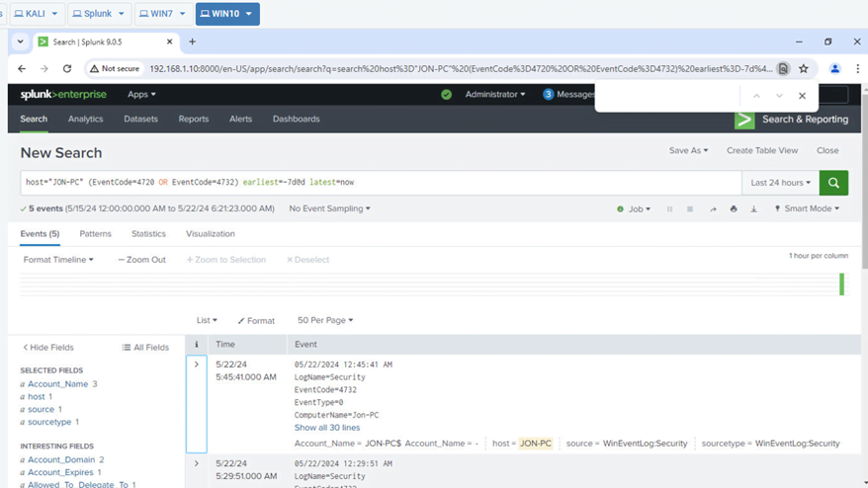
Task: Pause the search job
Action: [x=670, y=209]
